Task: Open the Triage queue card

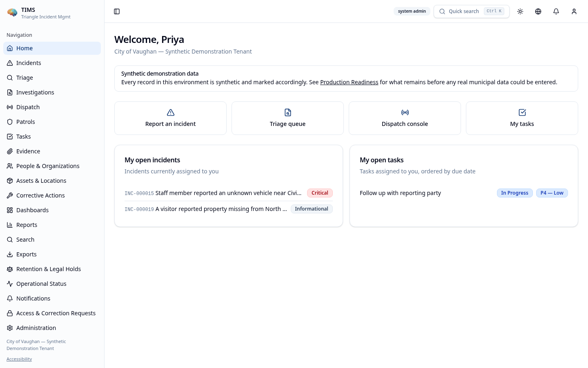Action: tap(287, 118)
